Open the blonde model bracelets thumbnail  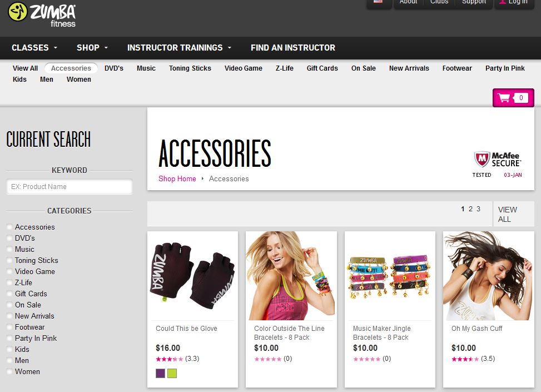tap(291, 276)
